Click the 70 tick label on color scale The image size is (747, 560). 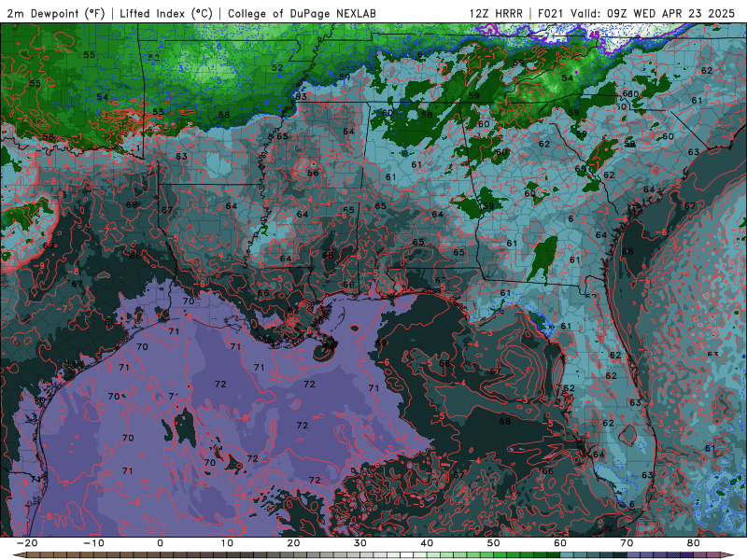pos(627,543)
